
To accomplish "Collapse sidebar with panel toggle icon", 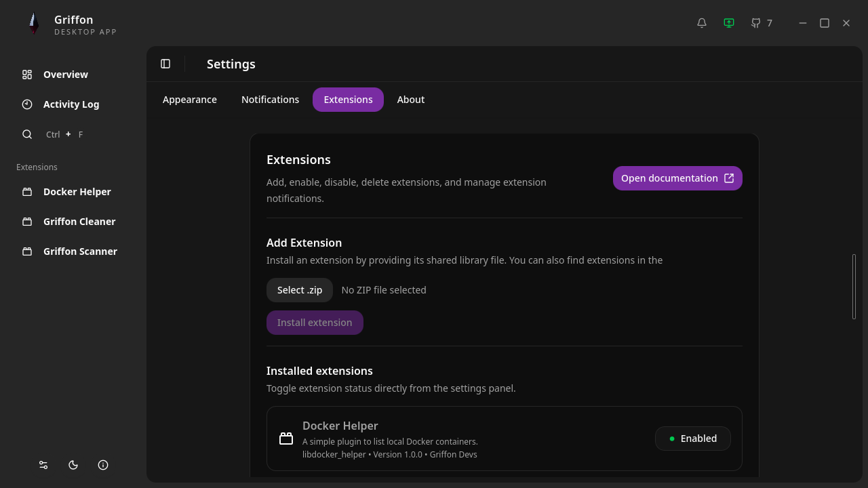I will 165,64.
